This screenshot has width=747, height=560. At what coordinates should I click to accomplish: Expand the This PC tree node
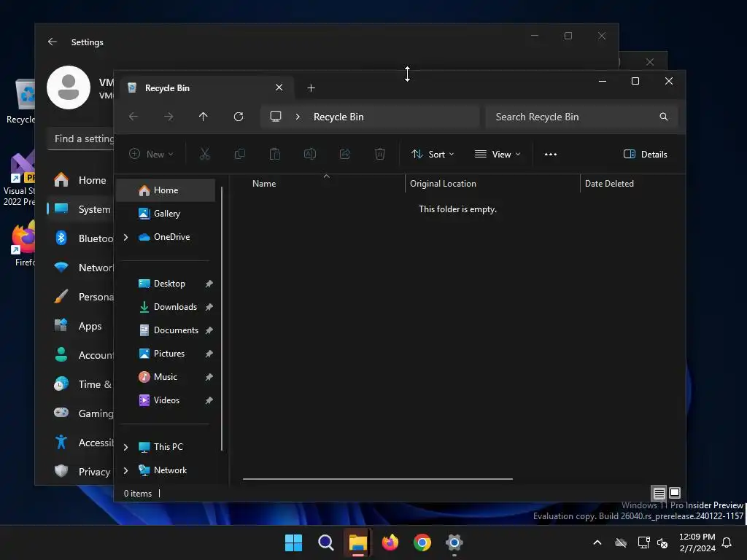coord(125,447)
